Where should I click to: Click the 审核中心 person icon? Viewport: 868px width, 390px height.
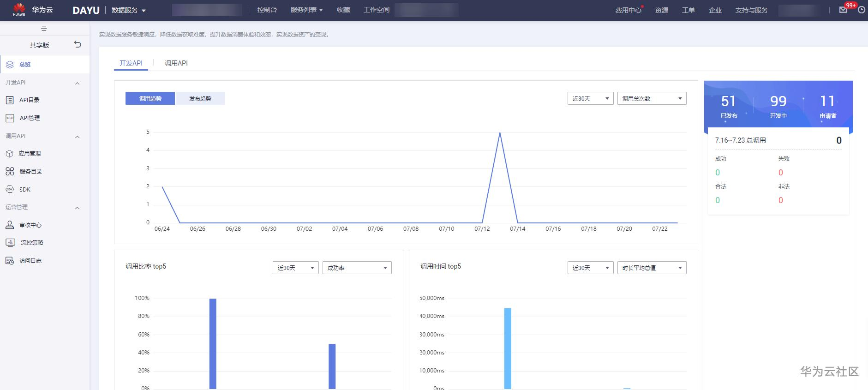pyautogui.click(x=10, y=225)
